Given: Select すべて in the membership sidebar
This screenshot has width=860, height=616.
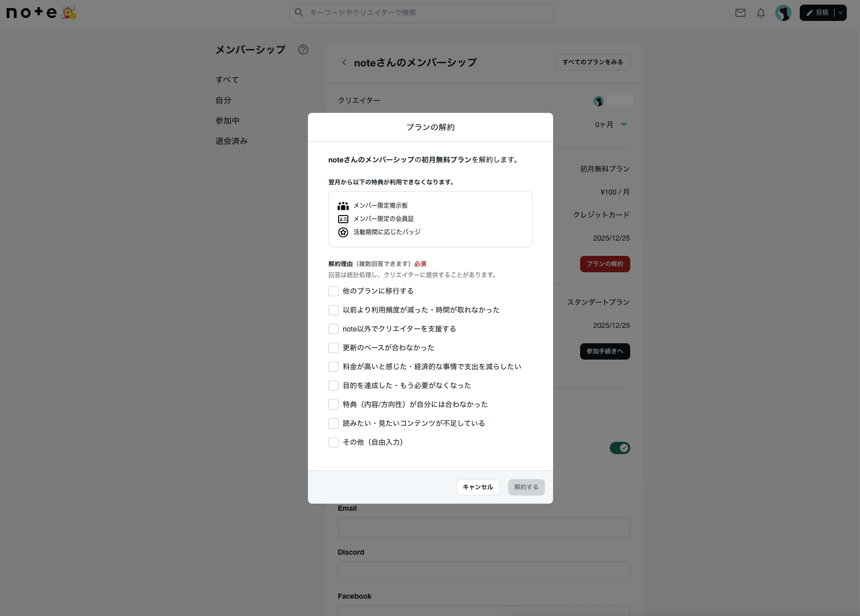Looking at the screenshot, I should coord(227,80).
